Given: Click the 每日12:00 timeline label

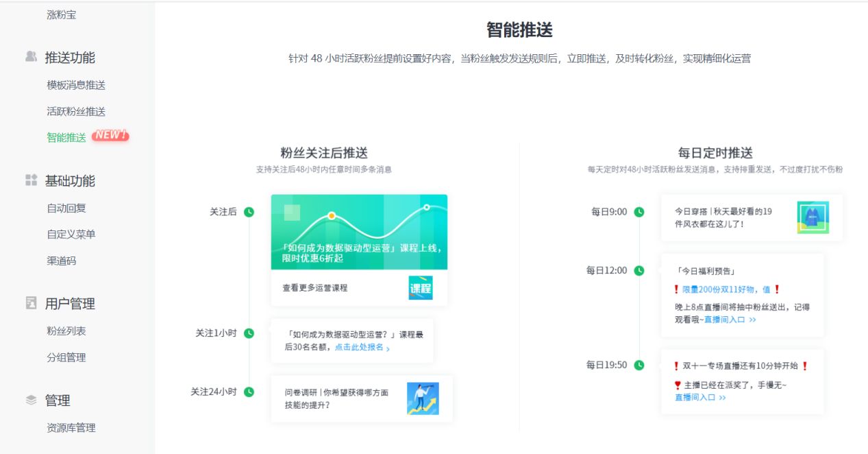Looking at the screenshot, I should tap(606, 271).
